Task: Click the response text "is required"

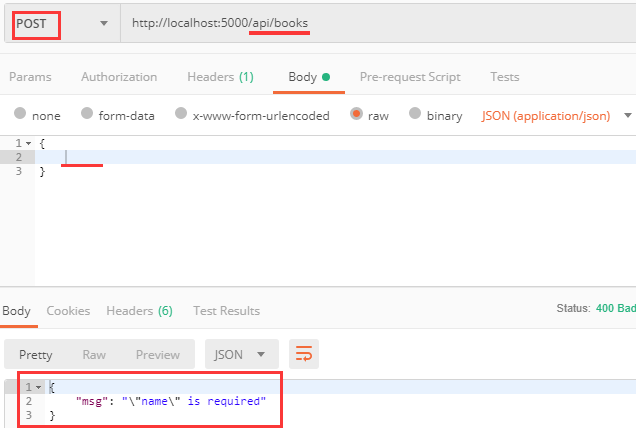Action: 226,401
